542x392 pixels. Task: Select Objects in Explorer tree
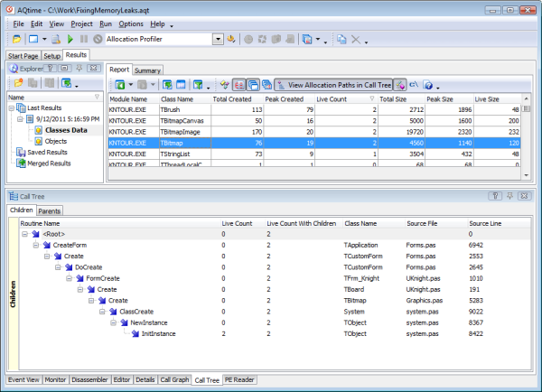(56, 142)
